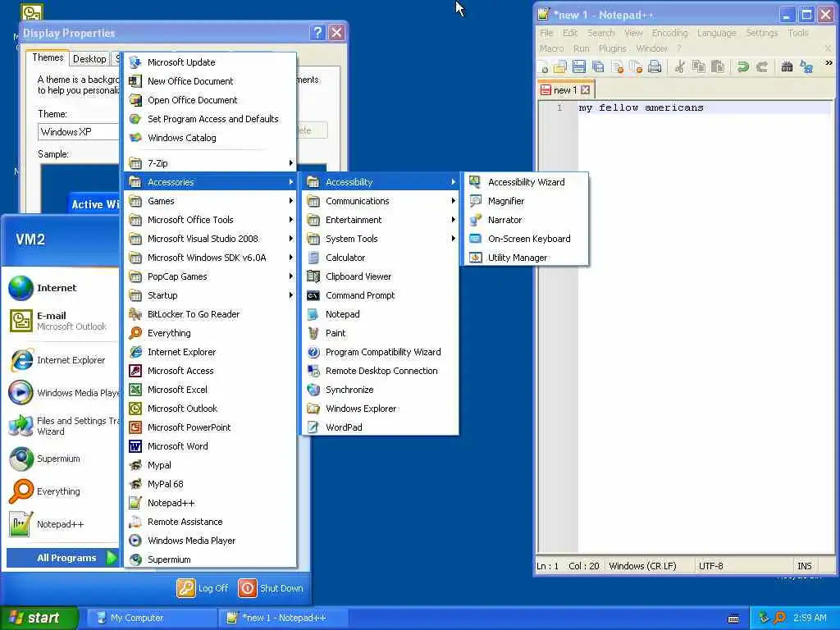840x630 pixels.
Task: Expand the Startup submenu
Action: (211, 295)
